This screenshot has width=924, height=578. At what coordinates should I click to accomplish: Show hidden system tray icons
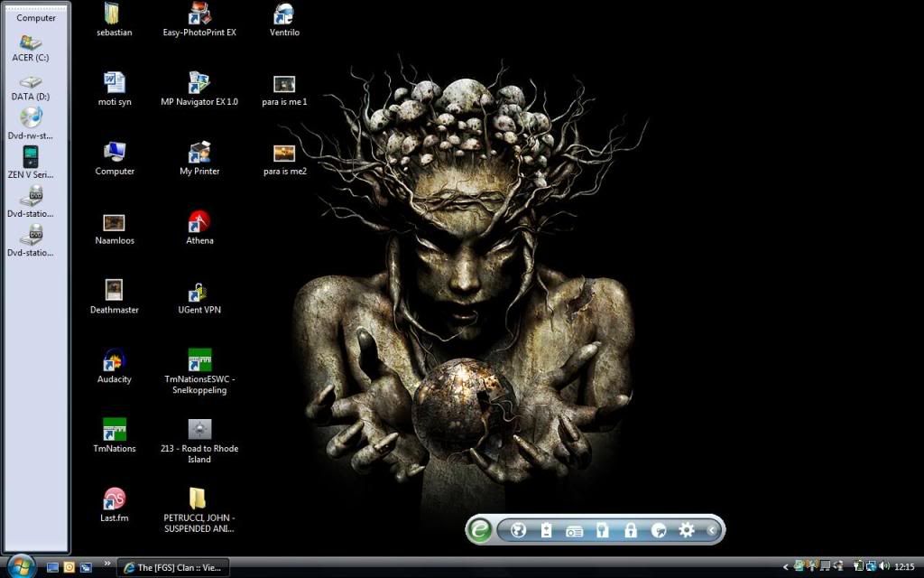click(x=786, y=567)
